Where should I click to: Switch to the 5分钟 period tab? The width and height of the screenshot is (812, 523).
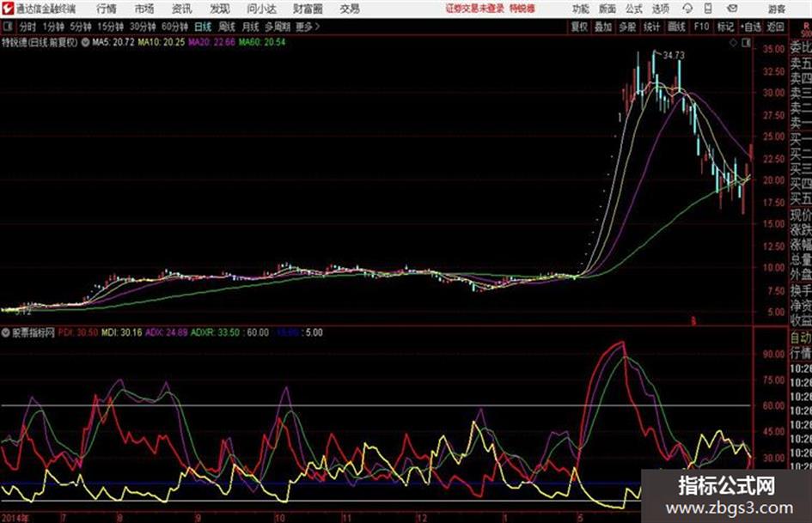[x=81, y=27]
